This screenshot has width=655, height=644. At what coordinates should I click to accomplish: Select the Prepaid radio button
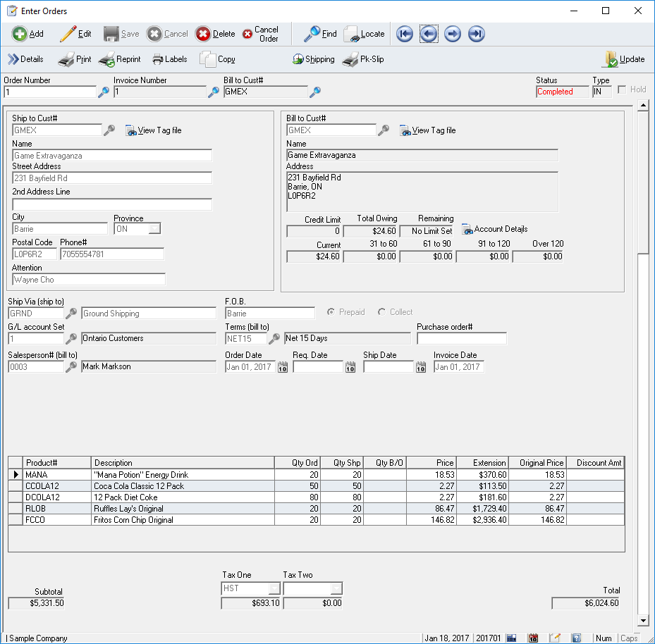331,312
